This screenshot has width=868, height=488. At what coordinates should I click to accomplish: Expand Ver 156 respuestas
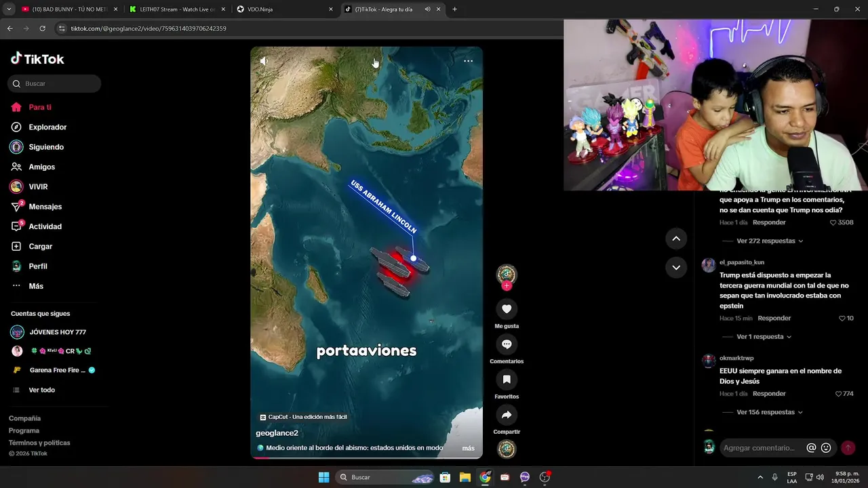tap(770, 412)
